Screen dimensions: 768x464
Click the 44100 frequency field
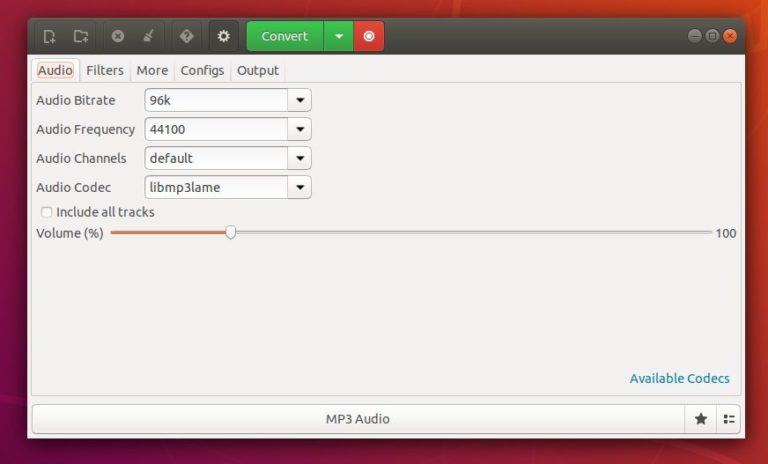[x=216, y=129]
